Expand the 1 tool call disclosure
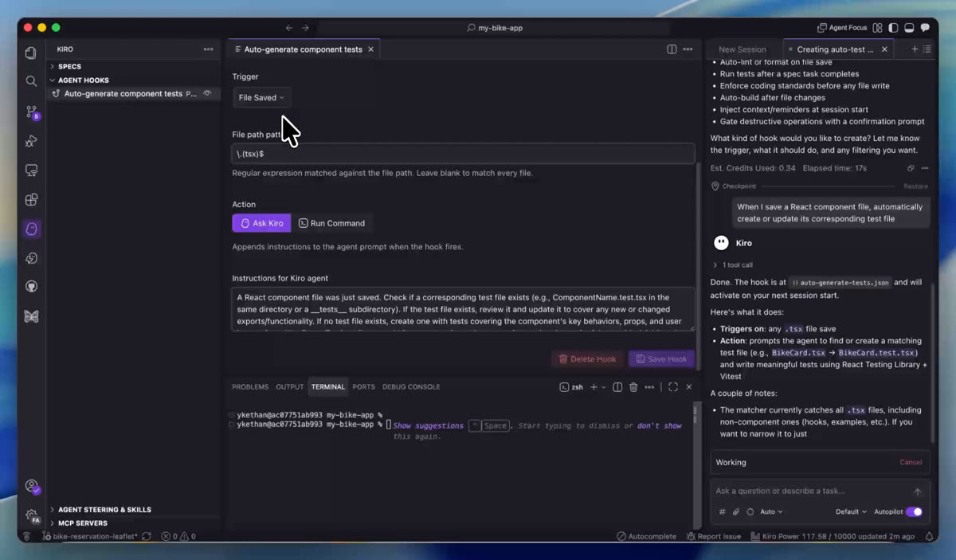Screen dimensions: 956x560 pyautogui.click(x=733, y=265)
